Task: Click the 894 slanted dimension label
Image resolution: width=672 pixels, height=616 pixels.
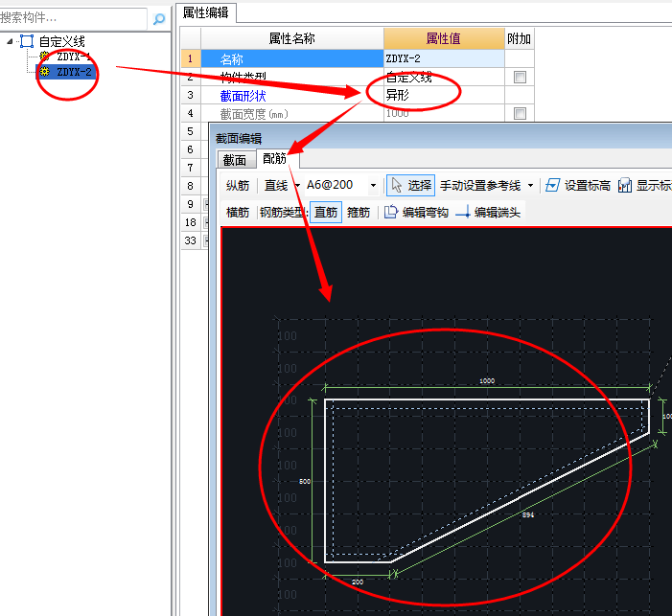Action: [x=528, y=514]
